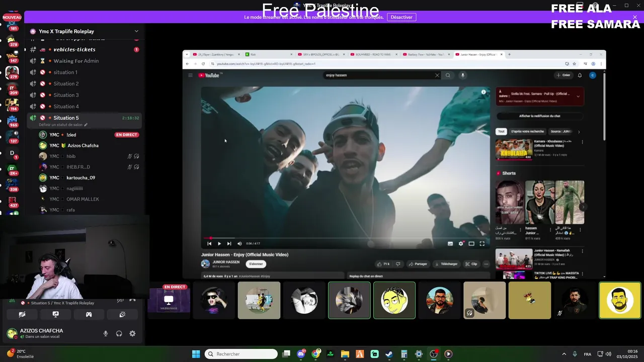Viewport: 644px width, 362px height.
Task: Click the YouTube logo
Action: point(209,75)
